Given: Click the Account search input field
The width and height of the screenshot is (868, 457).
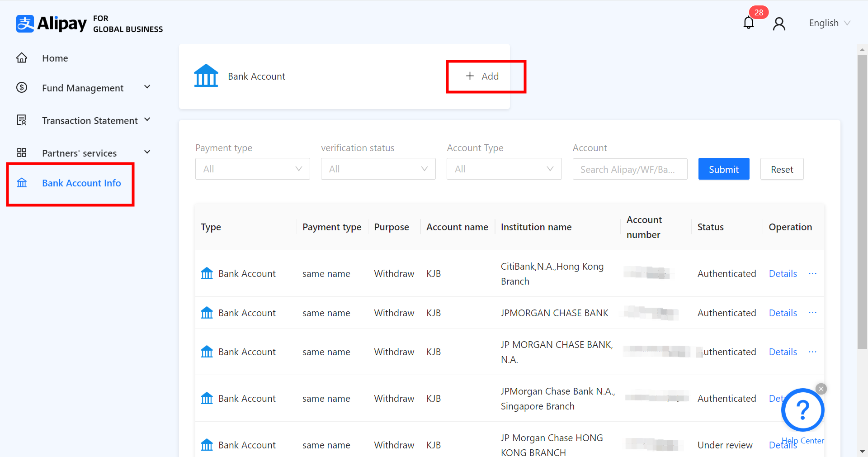Looking at the screenshot, I should click(x=629, y=169).
